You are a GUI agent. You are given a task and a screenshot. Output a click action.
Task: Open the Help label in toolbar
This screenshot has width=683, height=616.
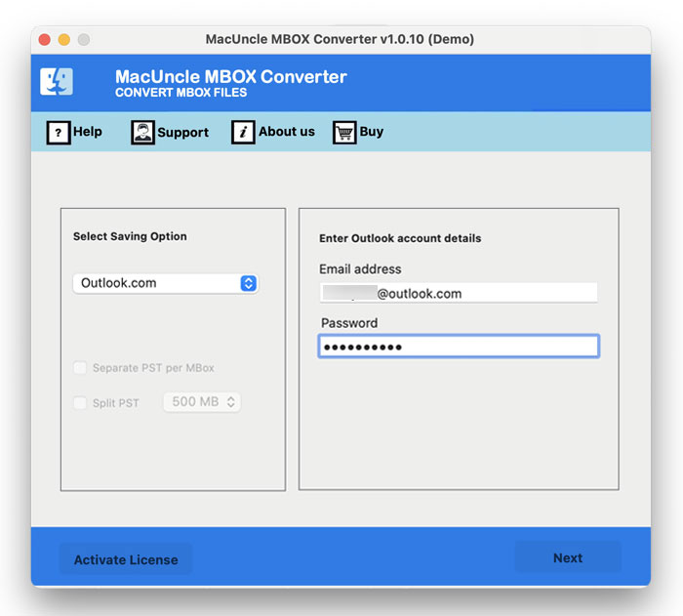click(x=88, y=131)
